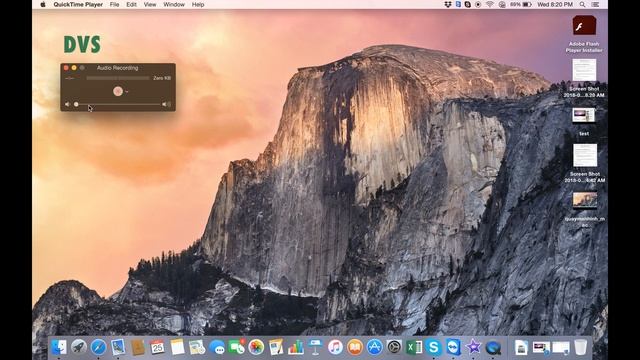Click the battery status indicator
This screenshot has width=640, height=360.
tap(521, 4)
